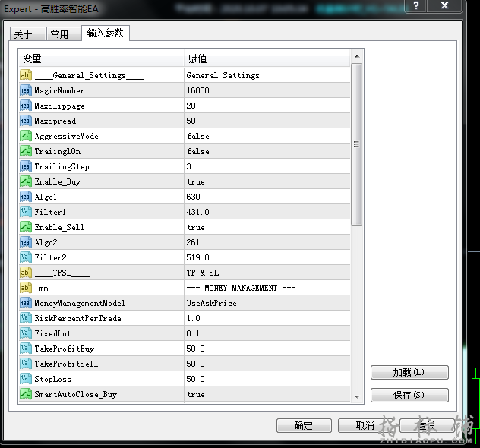Select the TakeProfitBuy variable name

(65, 349)
